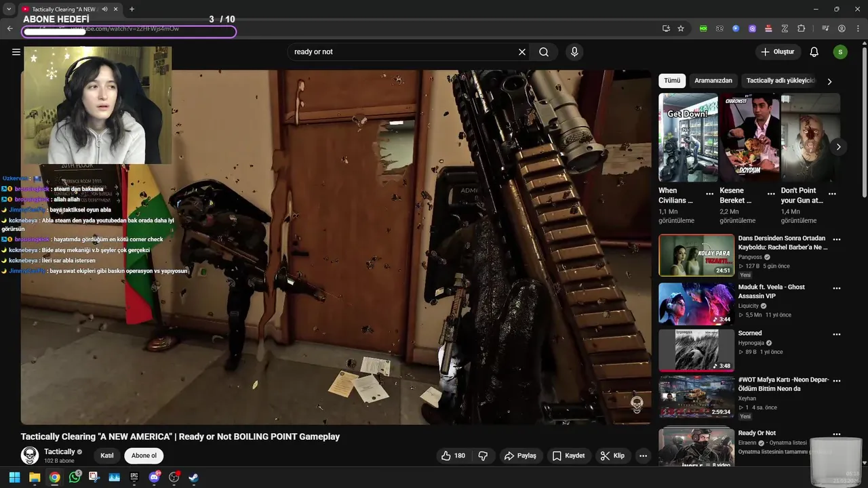The height and width of the screenshot is (488, 868).
Task: Open more actions under the video
Action: (643, 455)
